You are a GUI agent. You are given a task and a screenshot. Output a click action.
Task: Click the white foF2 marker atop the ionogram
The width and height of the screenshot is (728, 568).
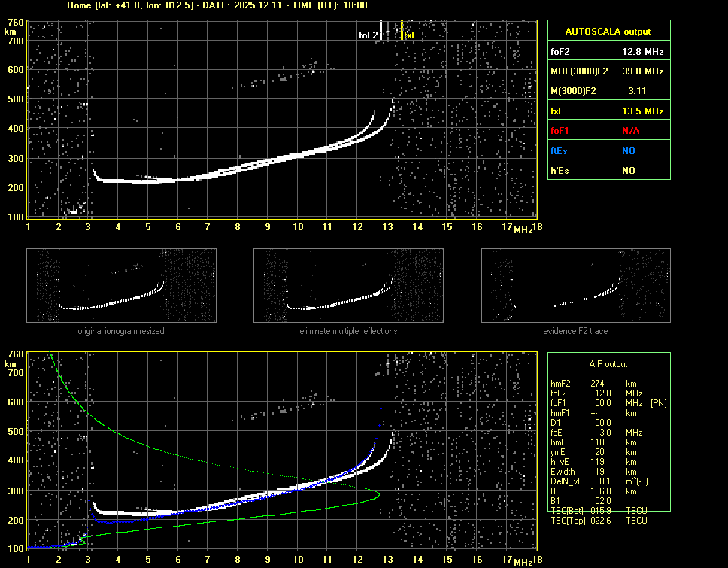tap(381, 30)
